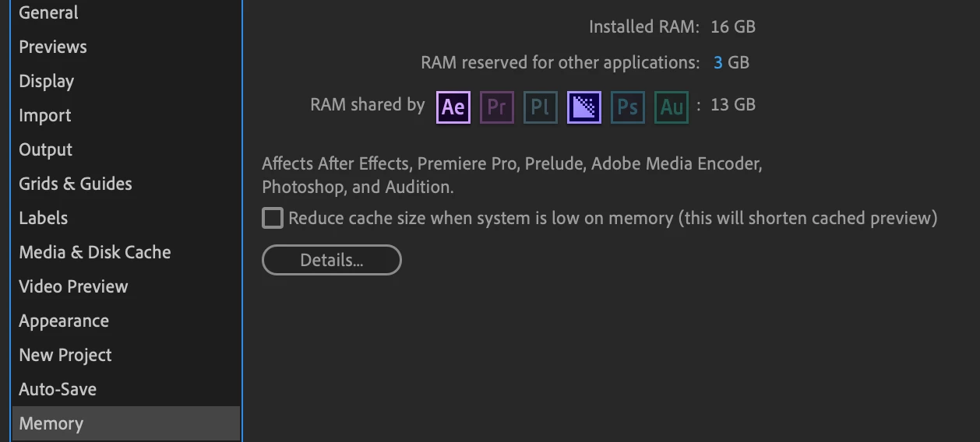Enable Reduce cache size when low on memory
The width and height of the screenshot is (980, 442).
(x=272, y=218)
